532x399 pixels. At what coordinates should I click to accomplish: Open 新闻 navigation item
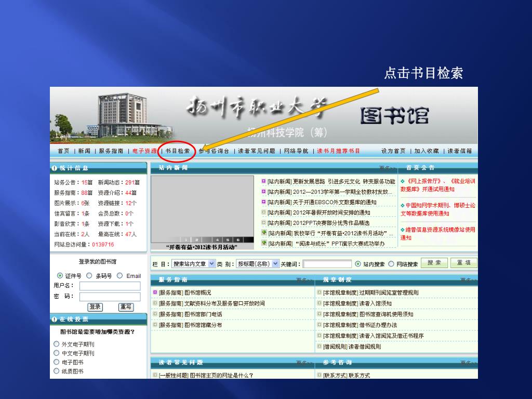84,151
